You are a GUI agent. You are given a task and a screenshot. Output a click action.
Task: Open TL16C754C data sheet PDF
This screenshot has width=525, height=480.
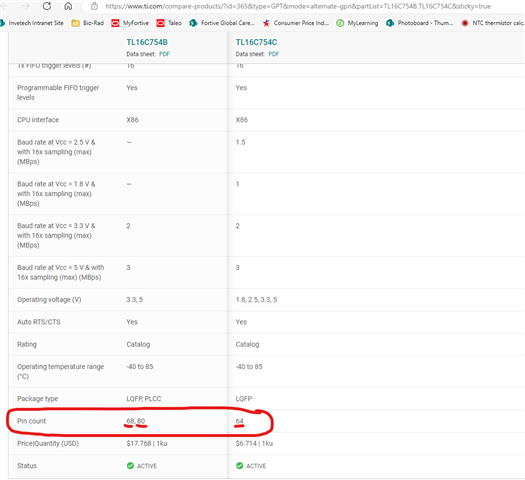pos(274,54)
